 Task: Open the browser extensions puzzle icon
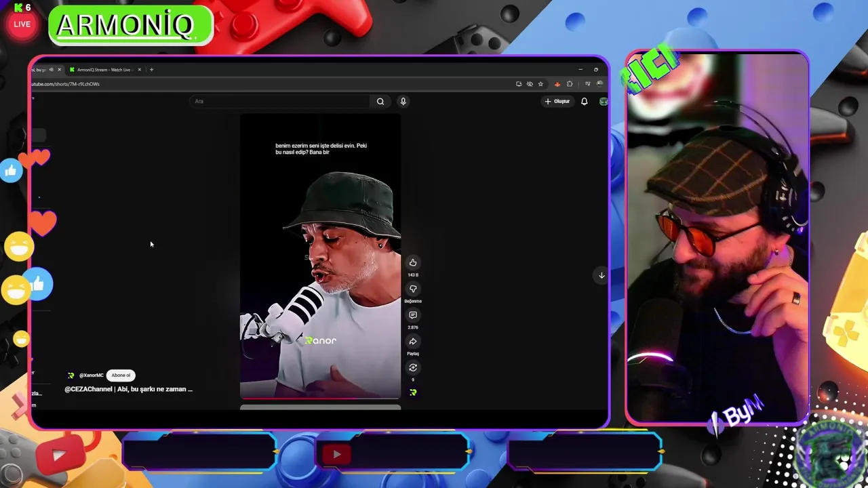click(x=570, y=84)
